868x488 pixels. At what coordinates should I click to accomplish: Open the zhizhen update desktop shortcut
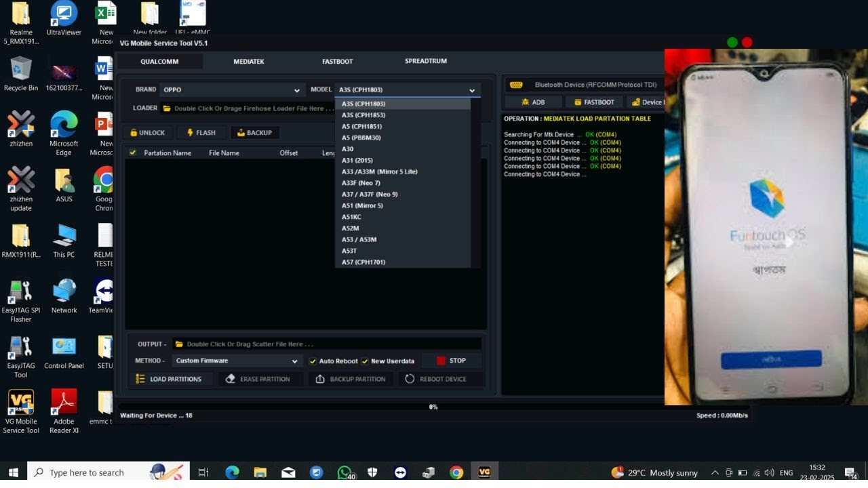pyautogui.click(x=21, y=190)
